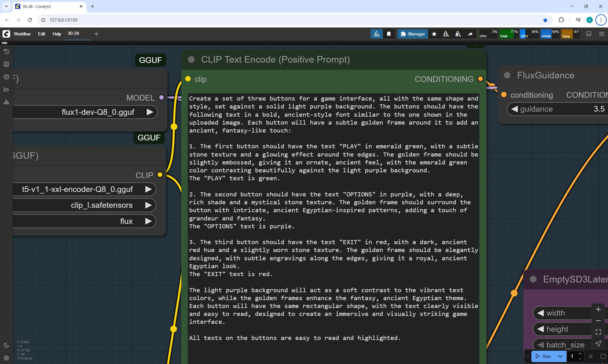Open the queue history sidebar icon
Viewport: 608px width, 364px height.
(x=6, y=52)
